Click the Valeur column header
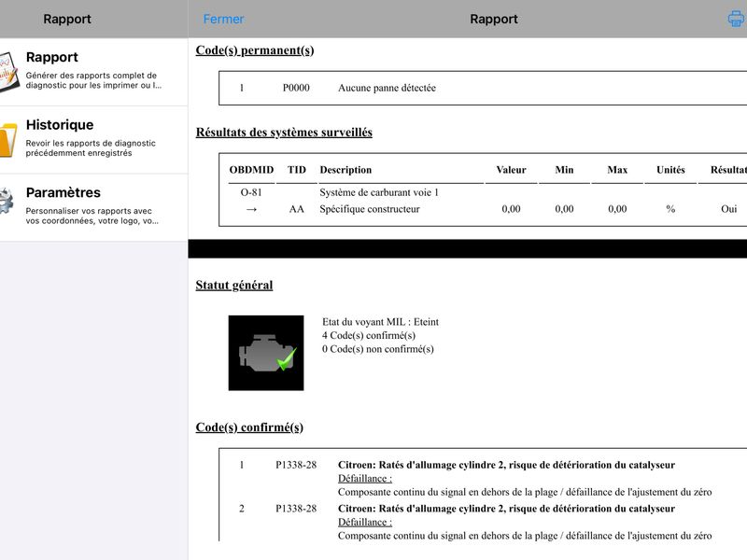Screen dimensions: 747x560 click(511, 170)
